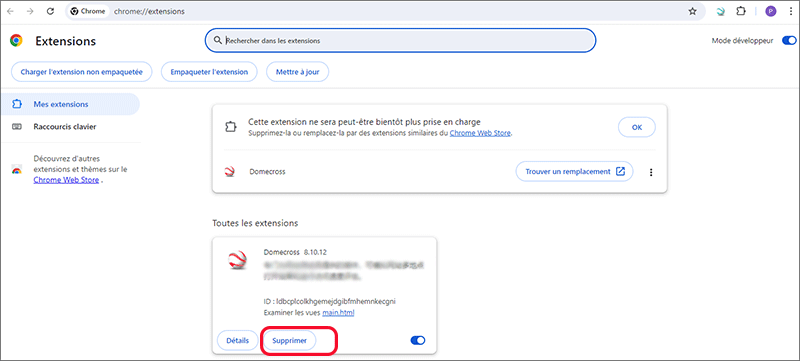Bookmark this page with the star icon
This screenshot has height=361, width=800.
[x=692, y=11]
